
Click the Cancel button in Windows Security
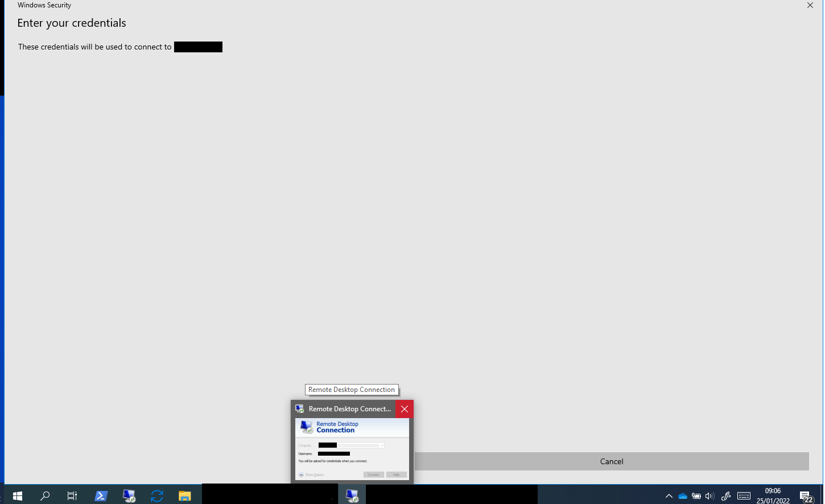point(612,461)
